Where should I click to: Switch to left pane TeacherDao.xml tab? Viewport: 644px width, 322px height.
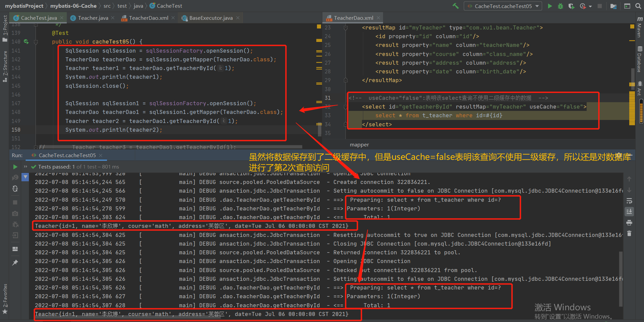click(148, 18)
